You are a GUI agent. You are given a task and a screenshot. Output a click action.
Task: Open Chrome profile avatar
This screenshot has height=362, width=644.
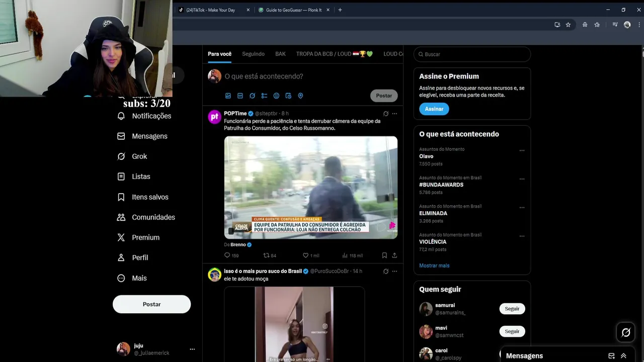point(627,25)
